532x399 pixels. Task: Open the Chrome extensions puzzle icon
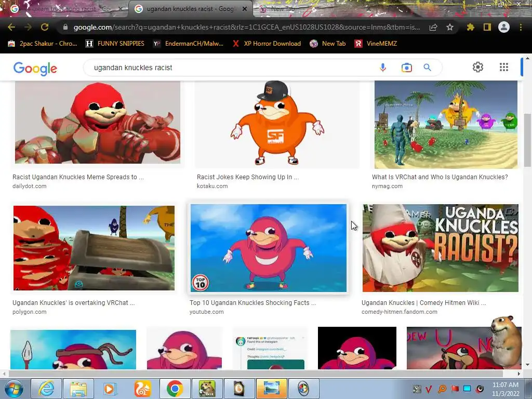point(471,27)
